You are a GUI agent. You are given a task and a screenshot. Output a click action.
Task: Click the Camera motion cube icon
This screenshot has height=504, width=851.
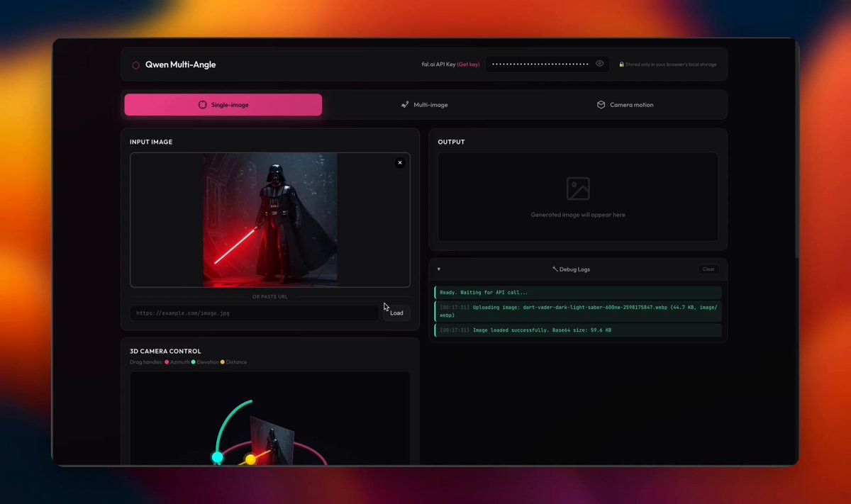pyautogui.click(x=601, y=105)
